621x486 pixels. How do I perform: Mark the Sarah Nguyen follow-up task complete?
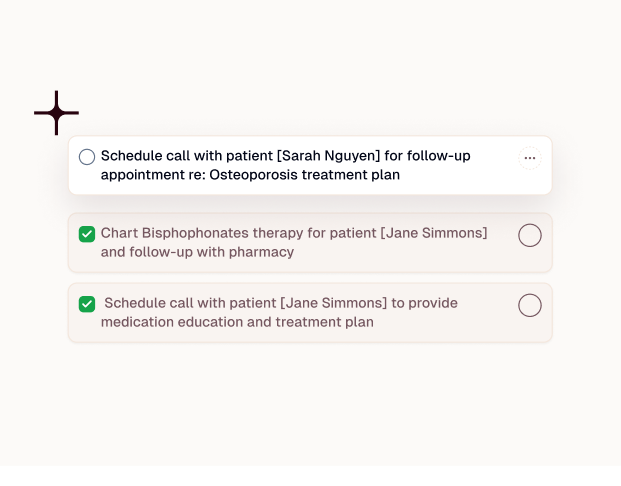87,156
